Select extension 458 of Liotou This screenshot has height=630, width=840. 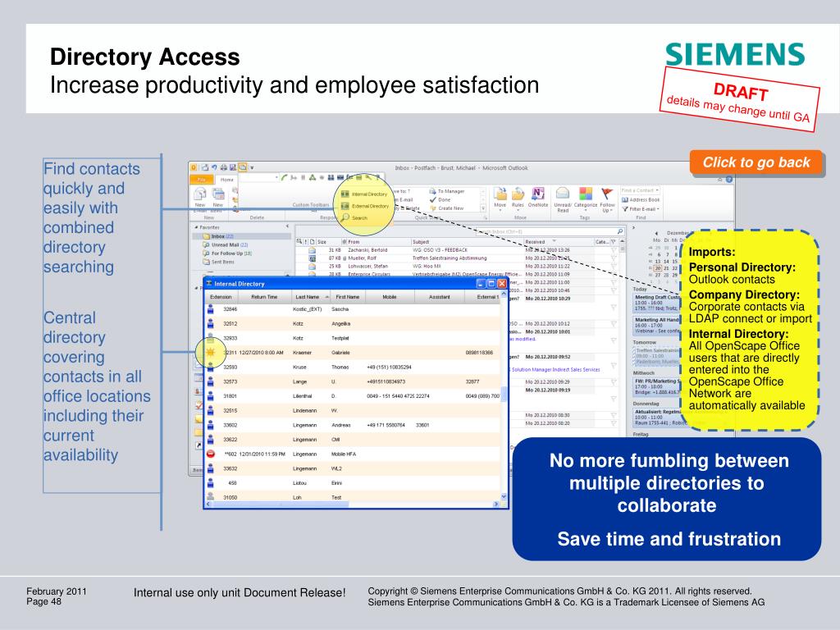232,483
